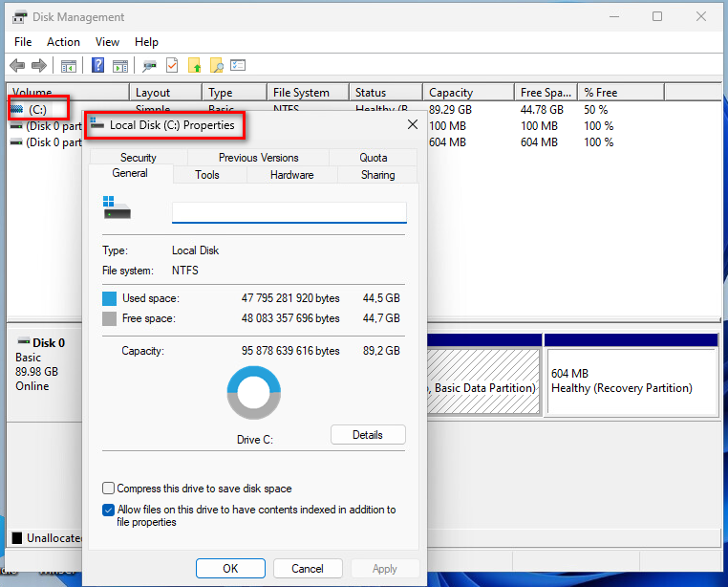Open Details for Drive C:
This screenshot has width=728, height=587.
368,435
